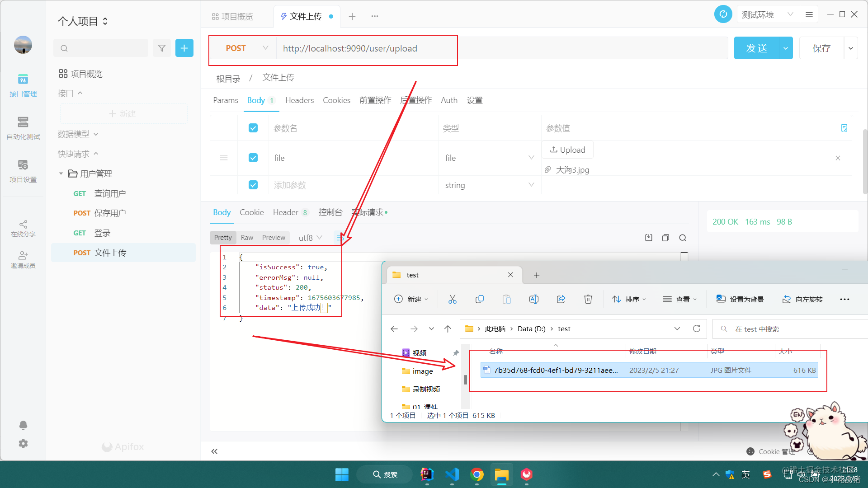868x488 pixels.
Task: Click the blue plus add button
Action: pyautogui.click(x=184, y=48)
